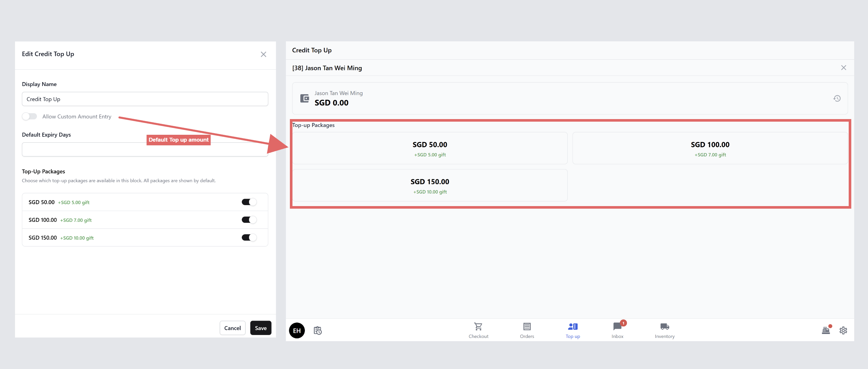
Task: Disable the SGD 50.00 package toggle
Action: tap(249, 202)
